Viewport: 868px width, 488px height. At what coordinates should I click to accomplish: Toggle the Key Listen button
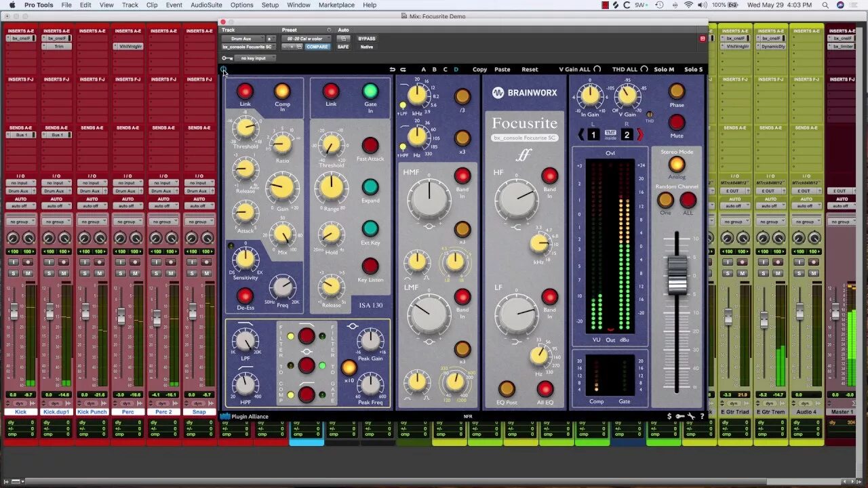click(x=370, y=266)
